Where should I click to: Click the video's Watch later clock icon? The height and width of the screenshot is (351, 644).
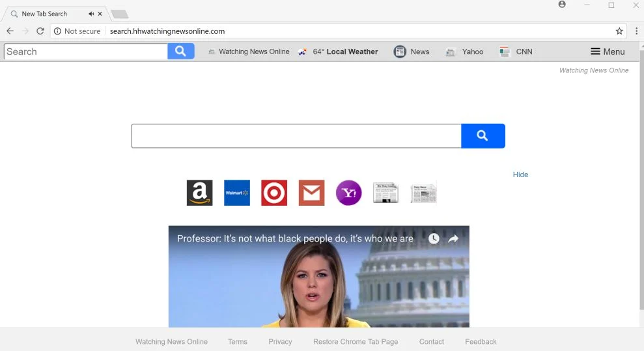434,238
